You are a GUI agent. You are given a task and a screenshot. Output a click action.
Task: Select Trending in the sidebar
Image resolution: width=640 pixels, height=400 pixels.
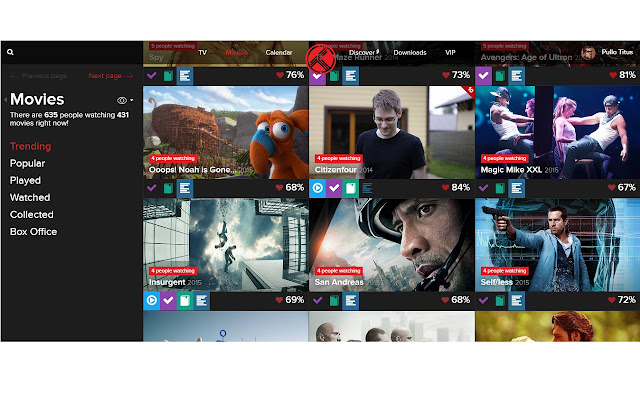pos(31,146)
